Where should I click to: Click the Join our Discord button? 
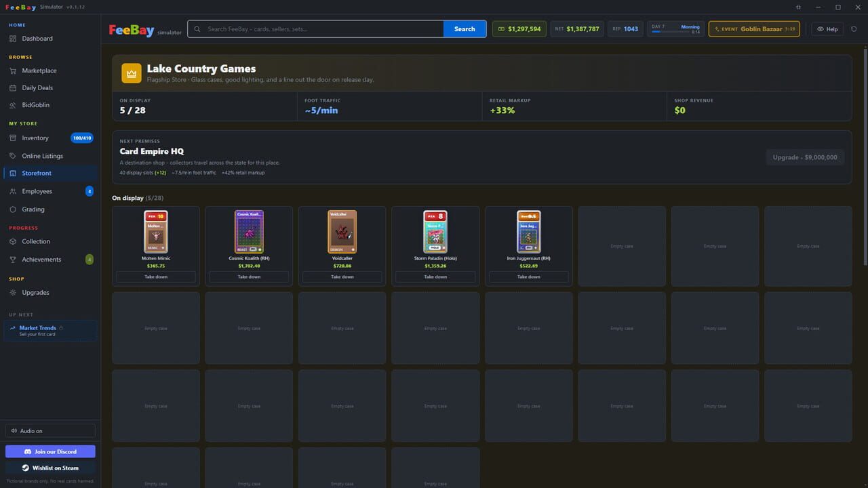[x=50, y=451]
